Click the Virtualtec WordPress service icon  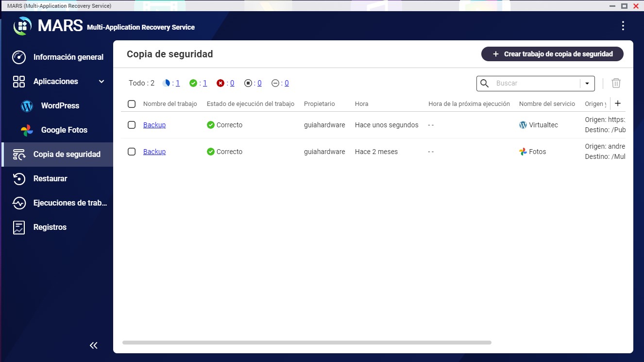[x=523, y=125]
